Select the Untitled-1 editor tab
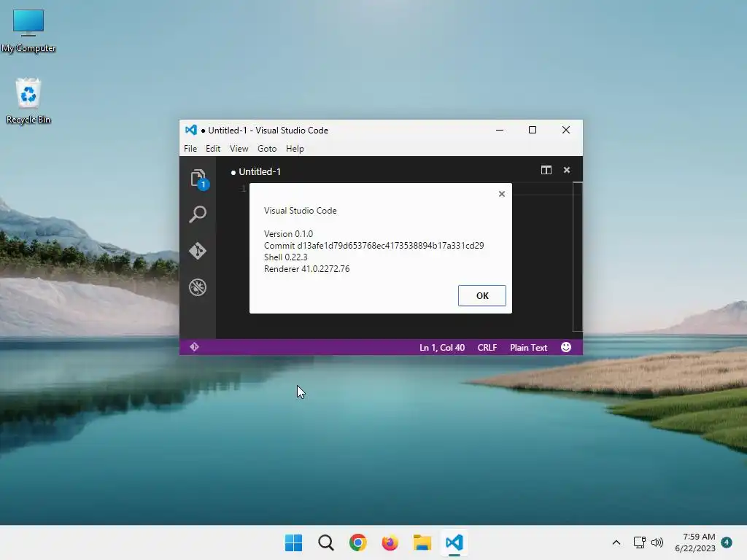747x560 pixels. [x=256, y=172]
